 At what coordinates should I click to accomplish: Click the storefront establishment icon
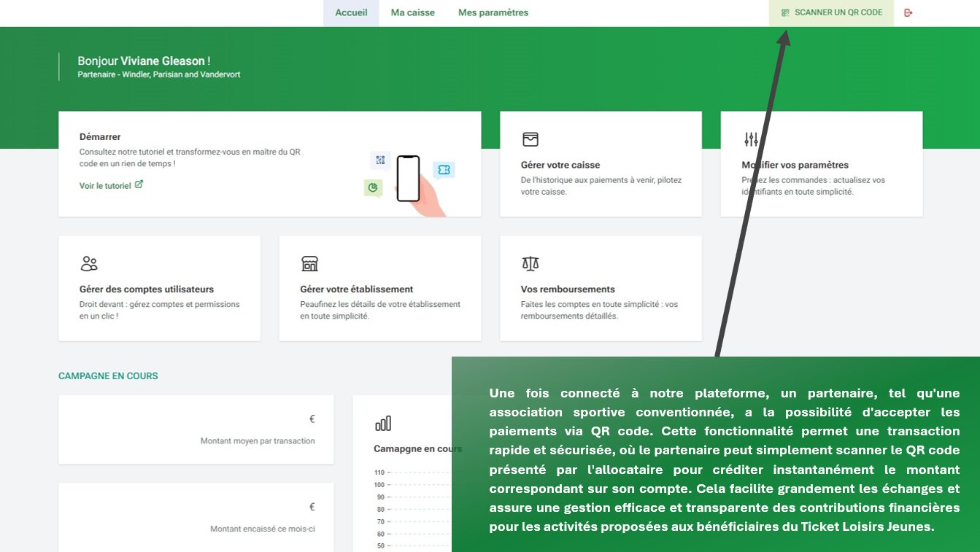pos(309,263)
